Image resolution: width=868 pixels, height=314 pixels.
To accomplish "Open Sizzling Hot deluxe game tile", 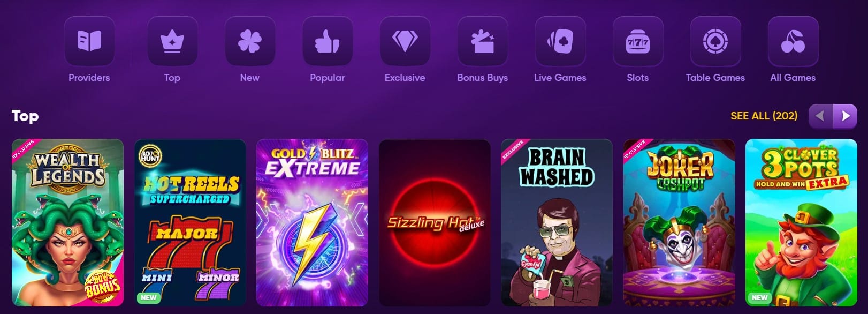I will [435, 223].
